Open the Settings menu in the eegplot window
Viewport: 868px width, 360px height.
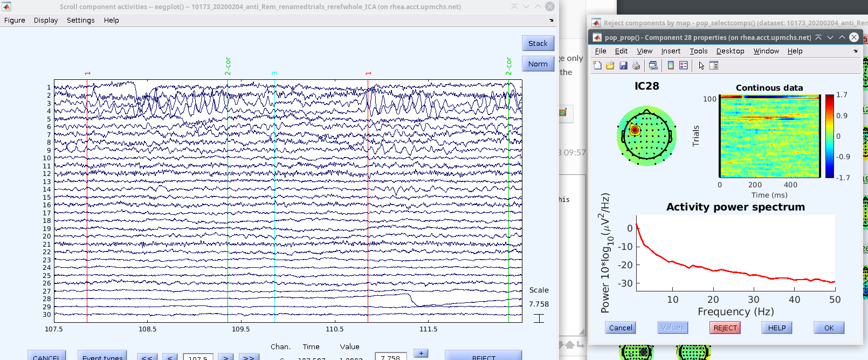click(x=80, y=21)
